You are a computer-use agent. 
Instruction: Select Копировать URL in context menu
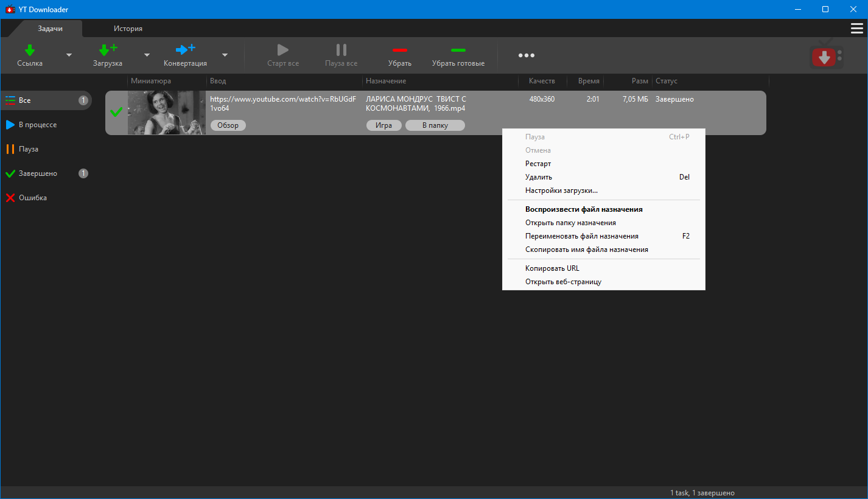(552, 268)
